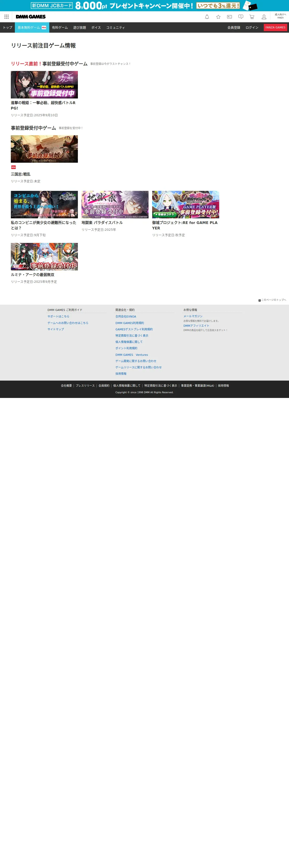This screenshot has width=289, height=868.
Task: Select the 有料ゲーム nav tab
Action: [x=60, y=28]
